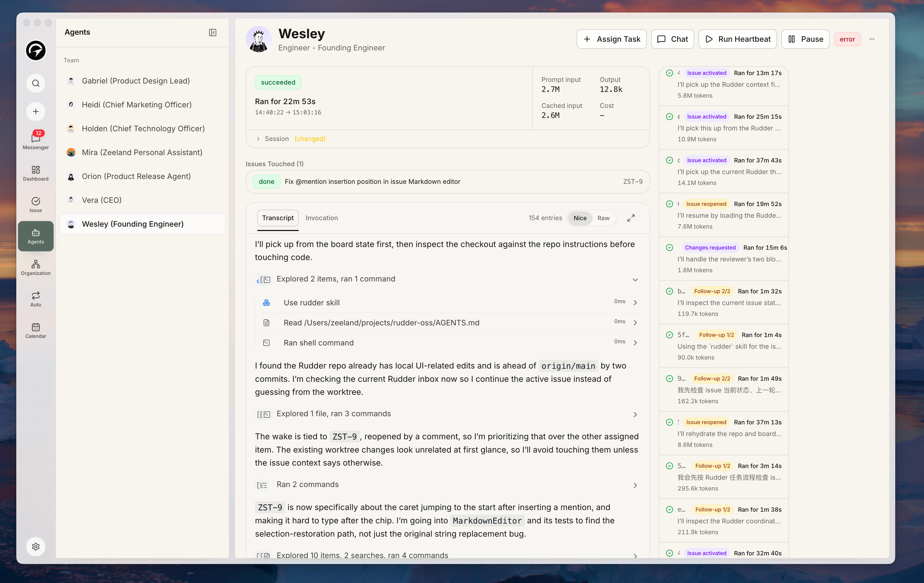The height and width of the screenshot is (583, 924).
Task: Click the 154 entries count
Action: point(545,218)
